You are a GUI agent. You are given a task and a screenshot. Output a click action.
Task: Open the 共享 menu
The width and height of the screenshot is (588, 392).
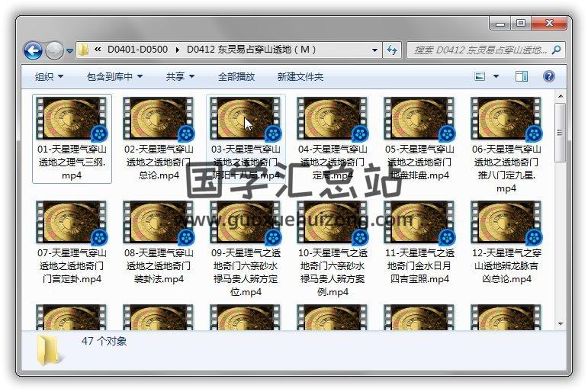180,76
